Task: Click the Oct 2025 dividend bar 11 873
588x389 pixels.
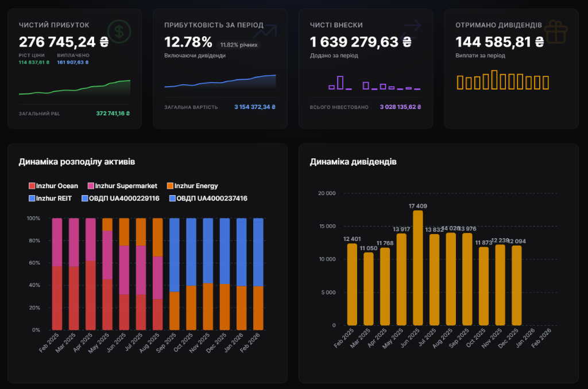Action: pos(483,286)
